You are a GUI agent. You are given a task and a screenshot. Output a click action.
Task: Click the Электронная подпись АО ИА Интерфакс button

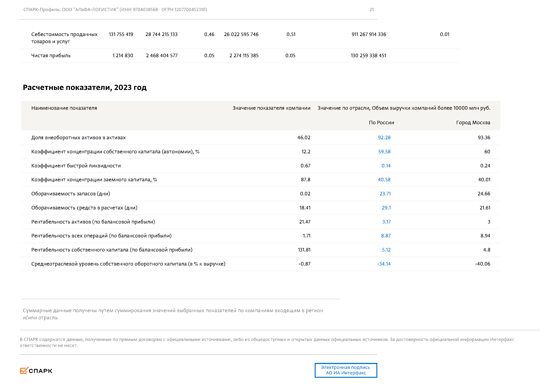pyautogui.click(x=346, y=370)
